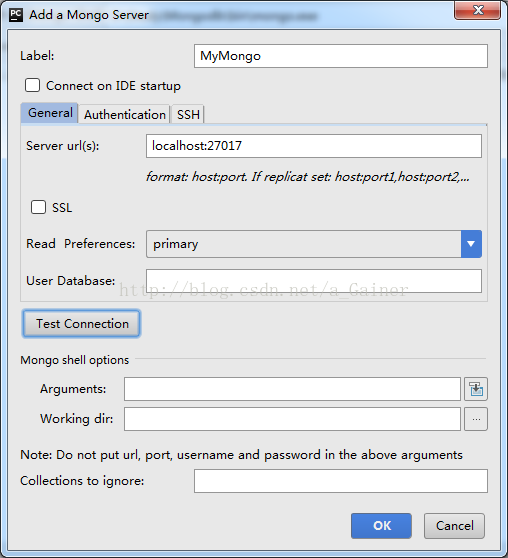Click inside the Working dir field
This screenshot has width=508, height=558.
[x=292, y=419]
